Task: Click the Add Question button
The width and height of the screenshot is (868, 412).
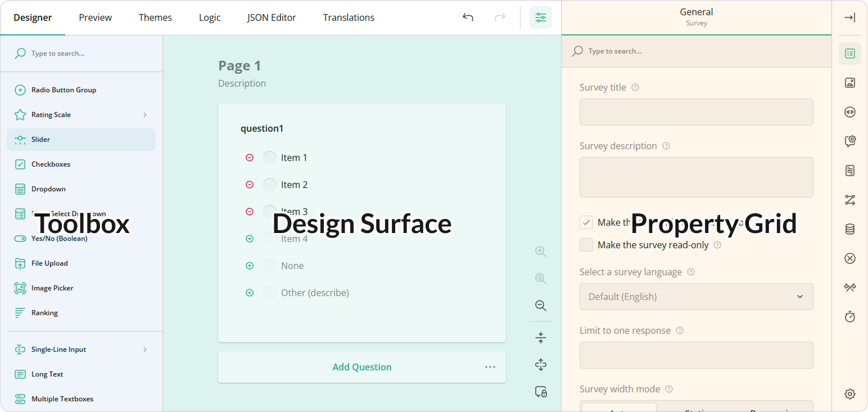Action: (x=361, y=366)
